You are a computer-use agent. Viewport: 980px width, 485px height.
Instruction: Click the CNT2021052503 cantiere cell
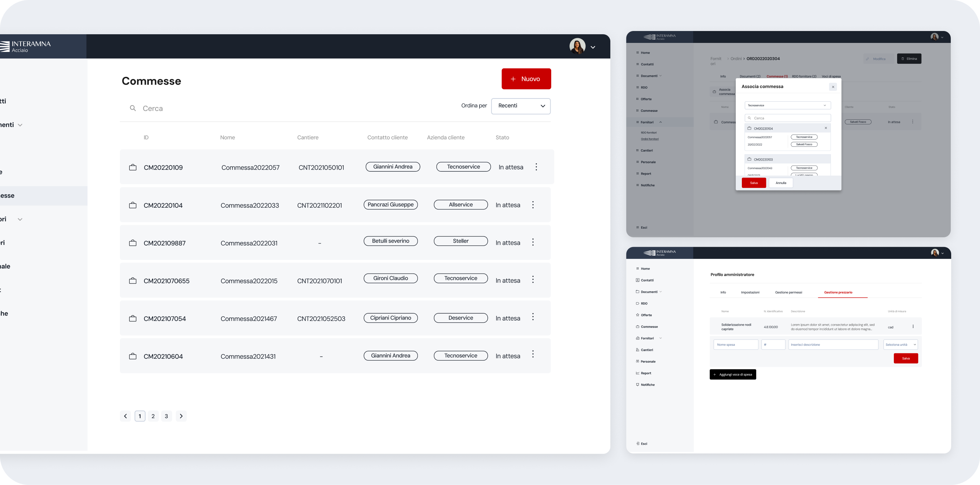tap(321, 319)
